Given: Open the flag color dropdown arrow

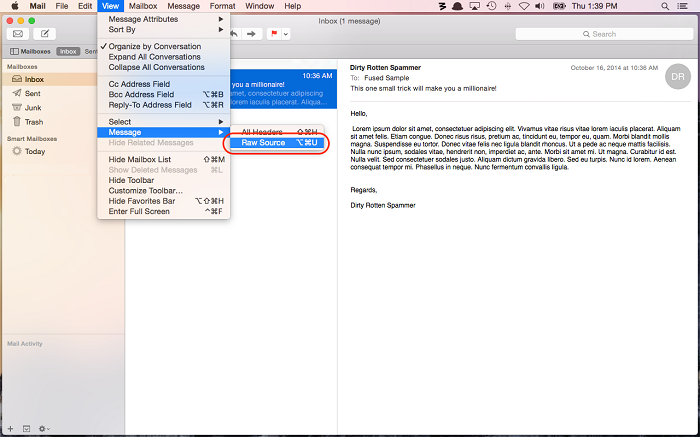Looking at the screenshot, I should click(286, 34).
